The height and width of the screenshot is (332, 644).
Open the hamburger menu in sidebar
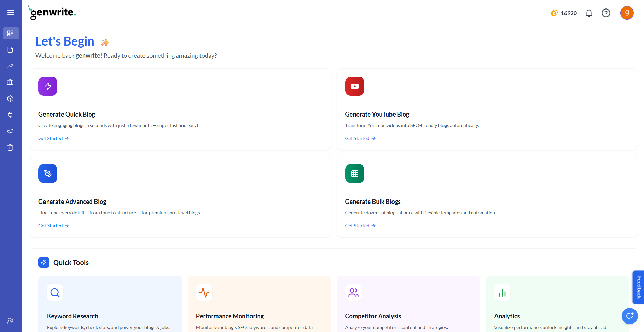(11, 13)
